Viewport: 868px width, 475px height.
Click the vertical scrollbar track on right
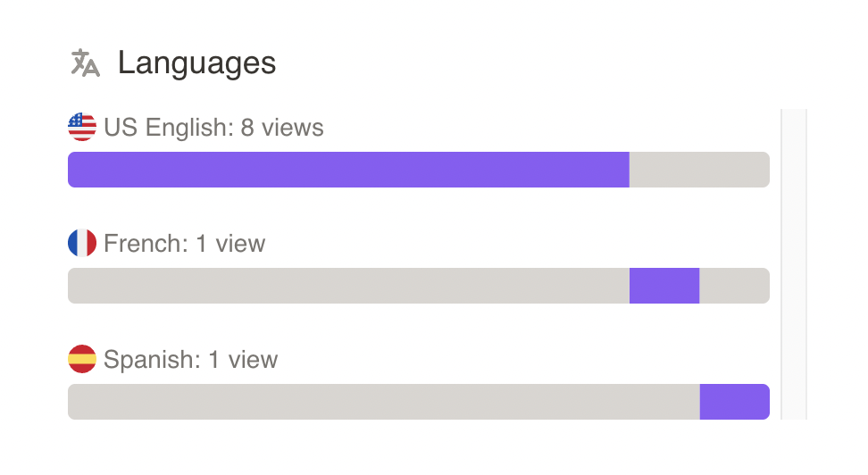(x=794, y=264)
